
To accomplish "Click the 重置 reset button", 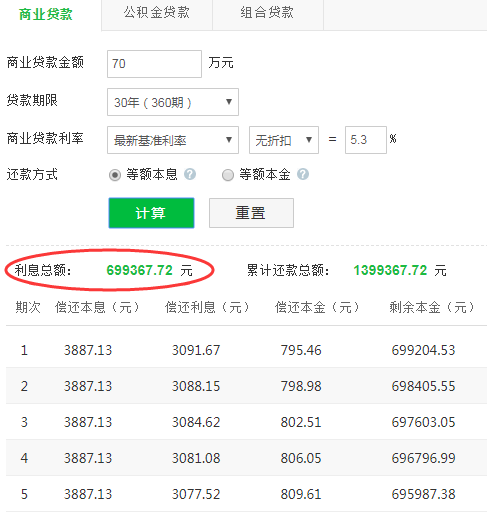I will tap(251, 213).
